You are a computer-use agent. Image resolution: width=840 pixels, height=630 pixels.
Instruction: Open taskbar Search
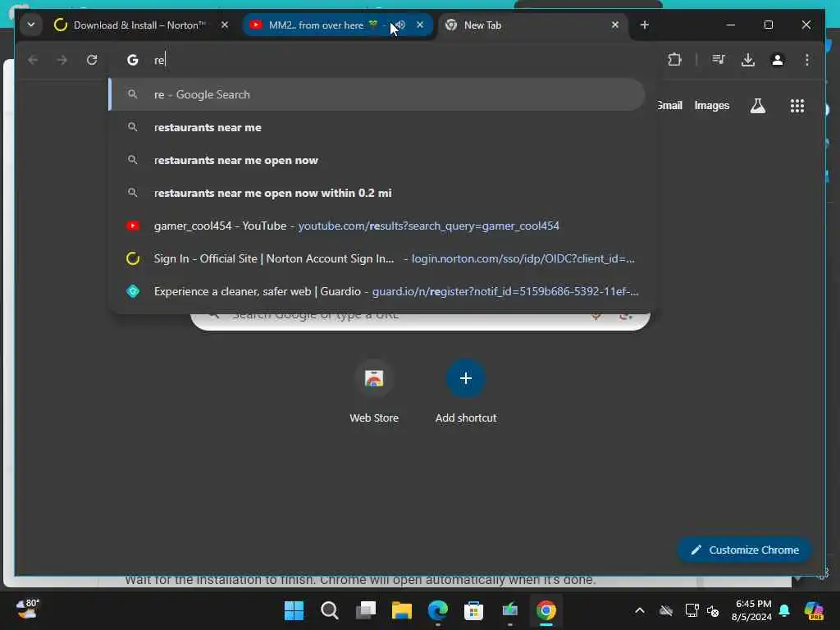(x=330, y=610)
